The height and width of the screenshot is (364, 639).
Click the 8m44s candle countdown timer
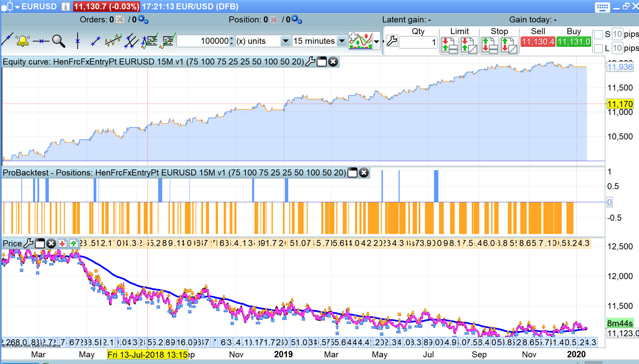pyautogui.click(x=620, y=323)
